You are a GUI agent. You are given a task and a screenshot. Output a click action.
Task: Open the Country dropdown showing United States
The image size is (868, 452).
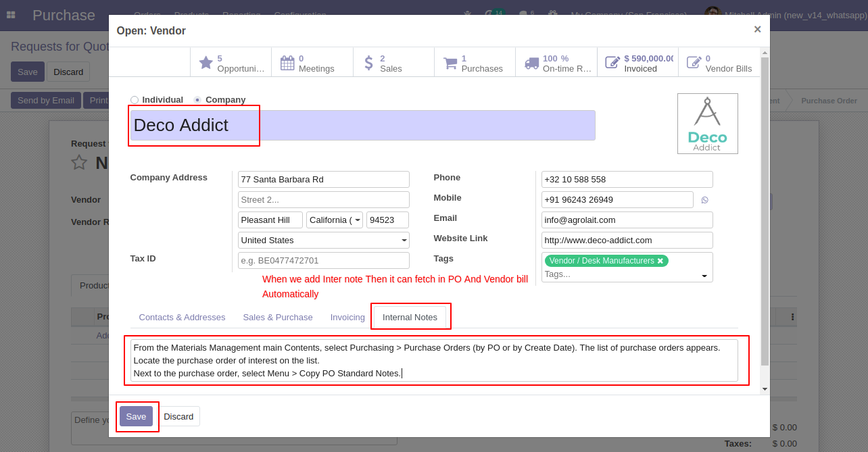(324, 241)
